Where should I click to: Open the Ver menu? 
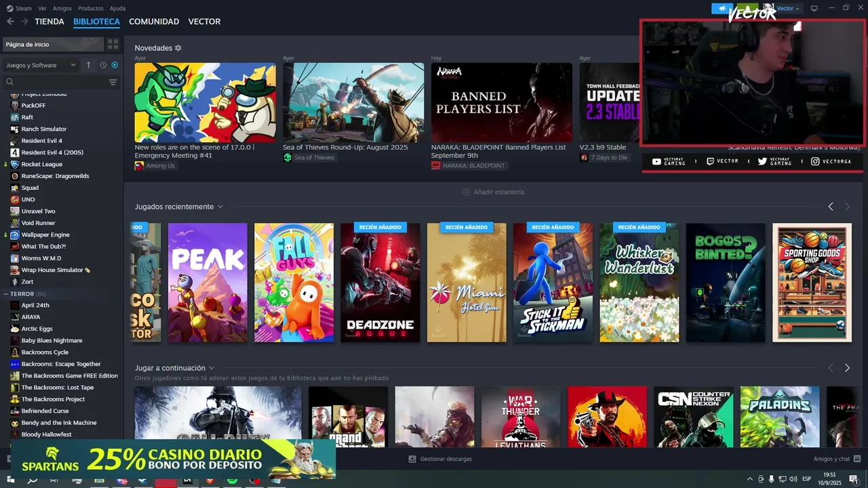pos(42,8)
